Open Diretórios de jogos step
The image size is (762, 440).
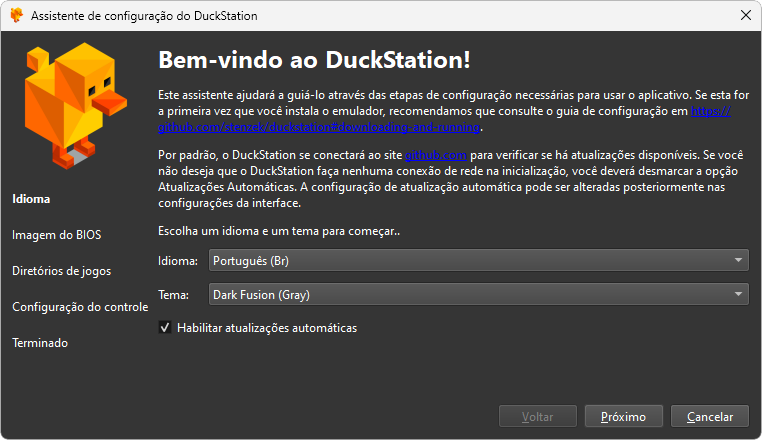point(61,271)
